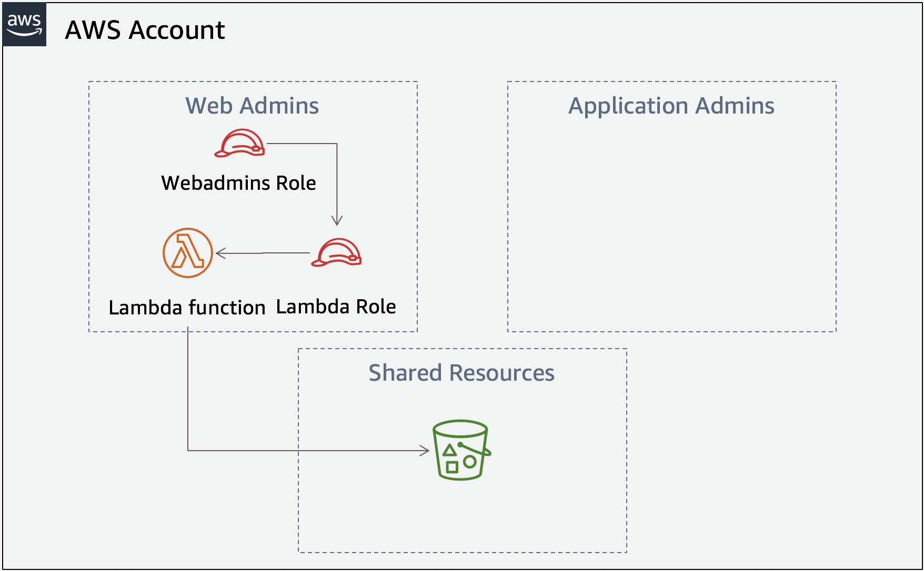Screen dimensions: 924x571
Task: Select the Web Admins group label
Action: coord(252,106)
